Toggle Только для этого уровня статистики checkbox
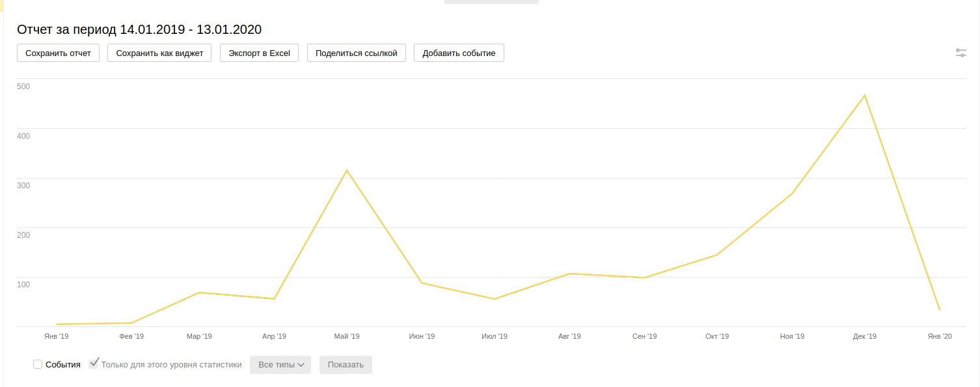980x387 pixels. [94, 364]
